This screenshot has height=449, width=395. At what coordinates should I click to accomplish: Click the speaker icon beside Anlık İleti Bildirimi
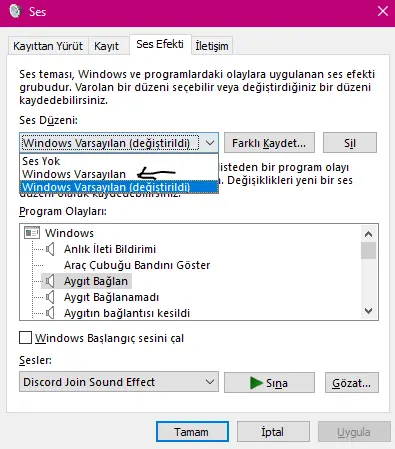[x=50, y=249]
